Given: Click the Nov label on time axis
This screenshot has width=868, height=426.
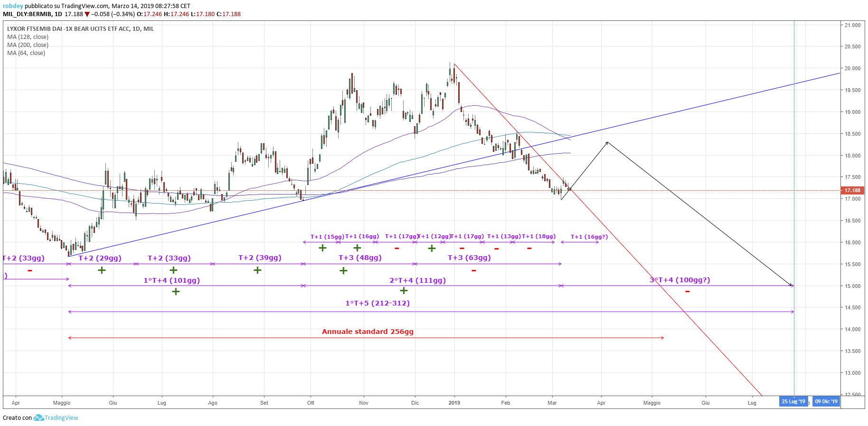Looking at the screenshot, I should (x=364, y=403).
